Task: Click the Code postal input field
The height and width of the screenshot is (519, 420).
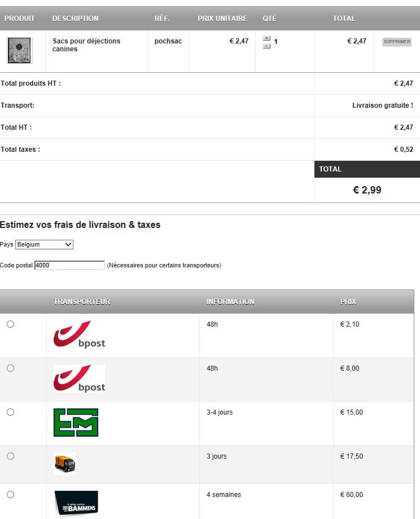Action: click(69, 265)
